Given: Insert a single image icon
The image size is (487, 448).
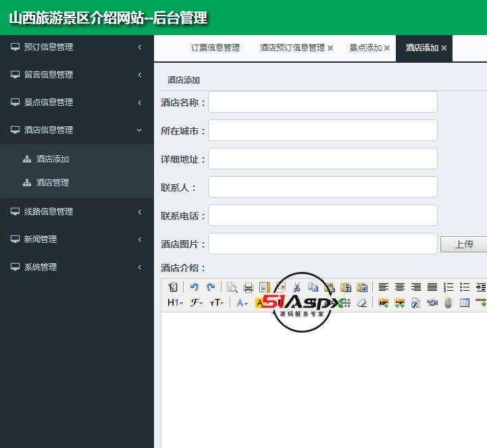Looking at the screenshot, I should (384, 302).
